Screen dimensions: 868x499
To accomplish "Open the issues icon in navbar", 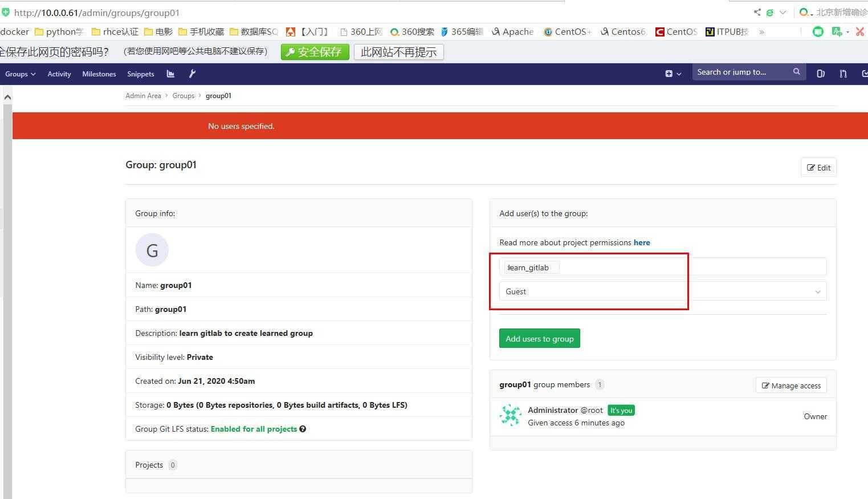I will [x=821, y=74].
